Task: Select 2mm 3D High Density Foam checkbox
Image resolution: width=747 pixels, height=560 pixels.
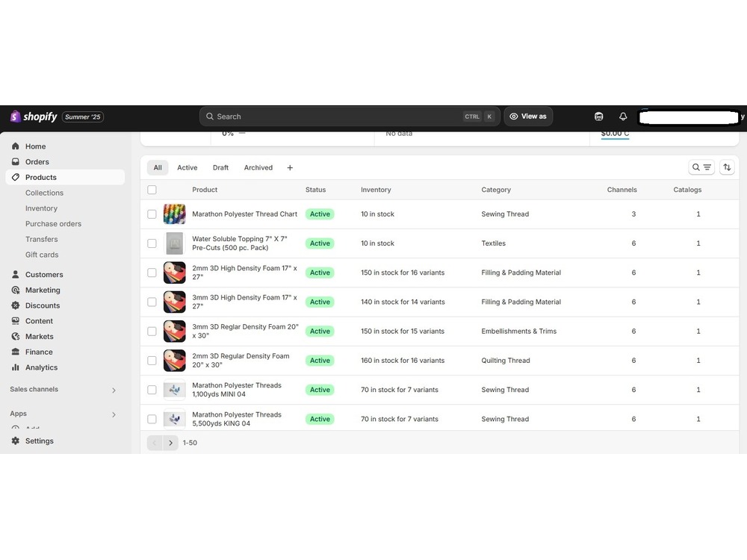Action: coord(152,273)
